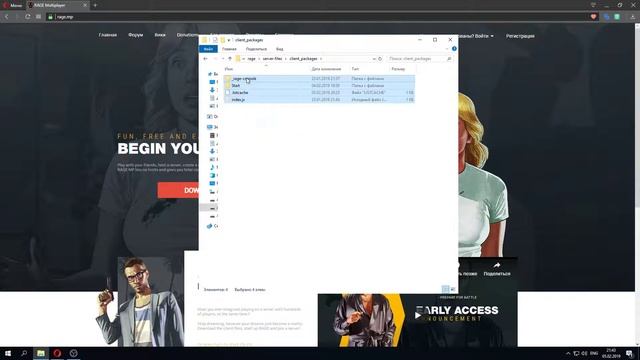Select the .rage-console folder row
This screenshot has height=360, width=640.
[x=319, y=78]
